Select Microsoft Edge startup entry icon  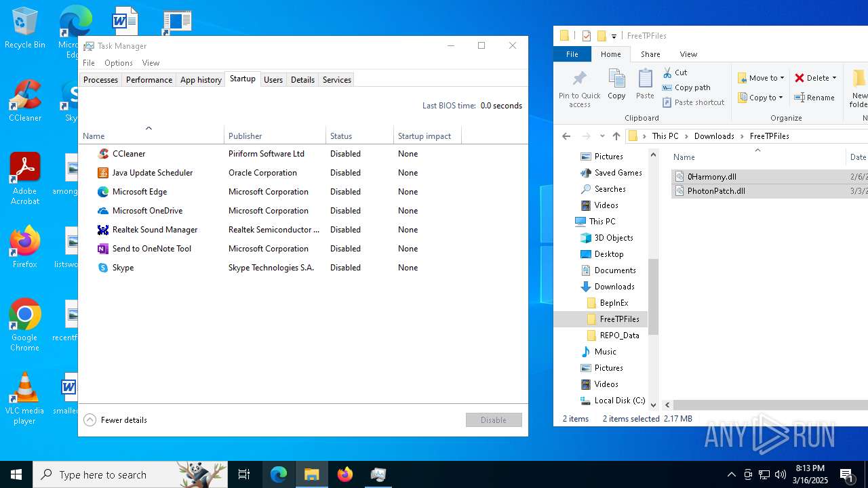click(103, 192)
